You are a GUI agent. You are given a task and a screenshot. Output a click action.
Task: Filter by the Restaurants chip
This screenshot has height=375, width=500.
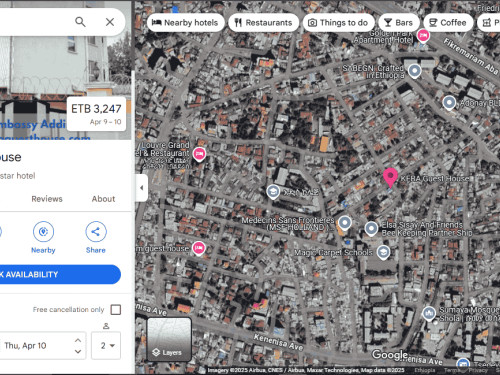tap(263, 23)
